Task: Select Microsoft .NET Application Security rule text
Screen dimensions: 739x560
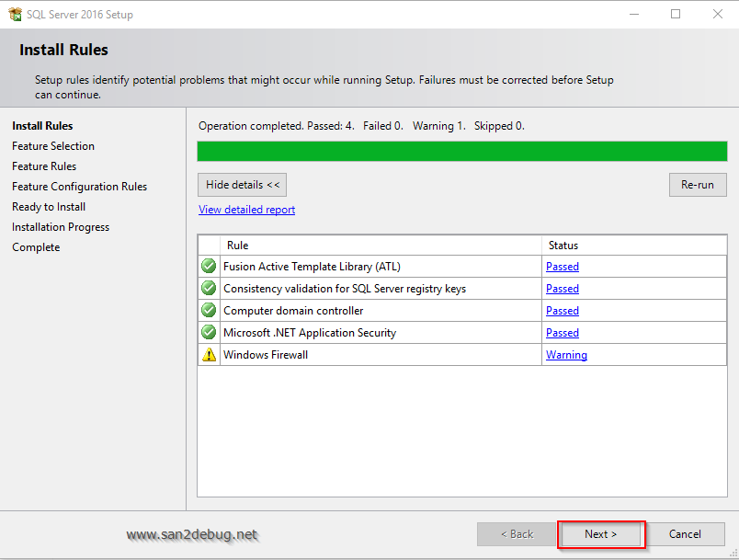Action: click(x=310, y=333)
